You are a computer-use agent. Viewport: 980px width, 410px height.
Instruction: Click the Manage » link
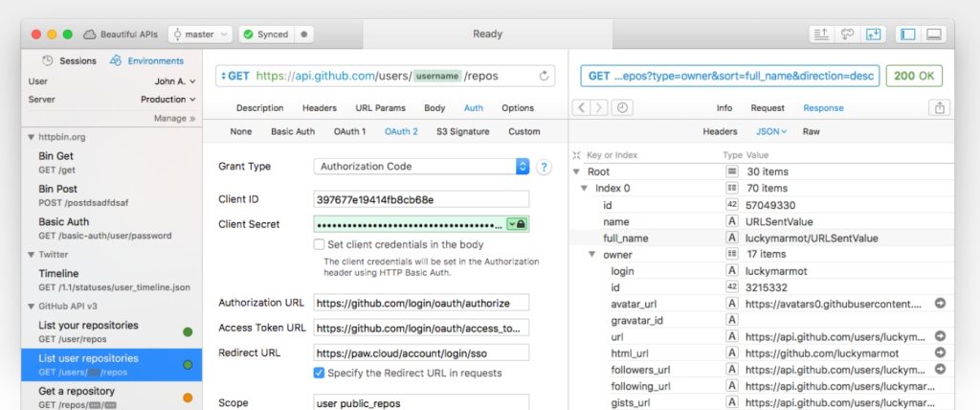pos(174,118)
